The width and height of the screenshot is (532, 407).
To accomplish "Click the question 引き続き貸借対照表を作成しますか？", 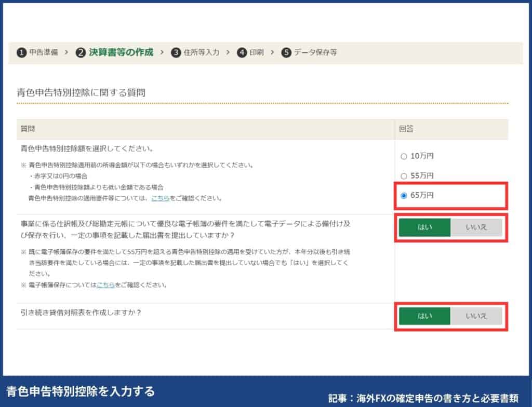I will pyautogui.click(x=81, y=313).
